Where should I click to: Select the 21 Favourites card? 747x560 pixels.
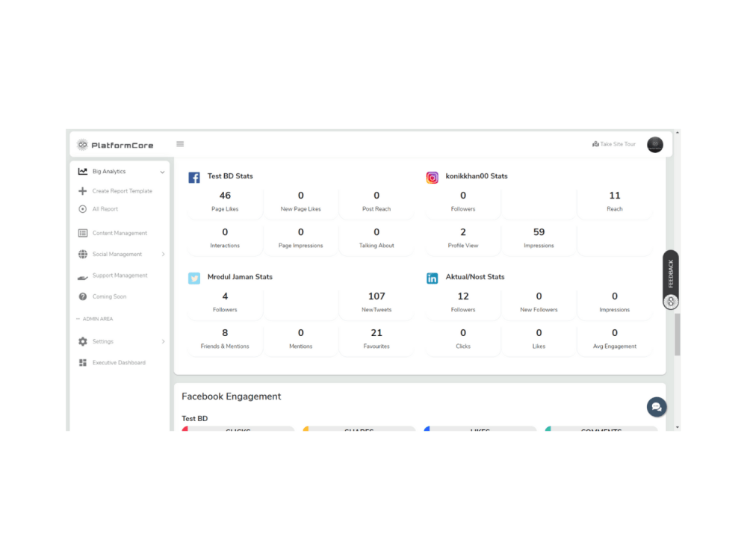376,340
